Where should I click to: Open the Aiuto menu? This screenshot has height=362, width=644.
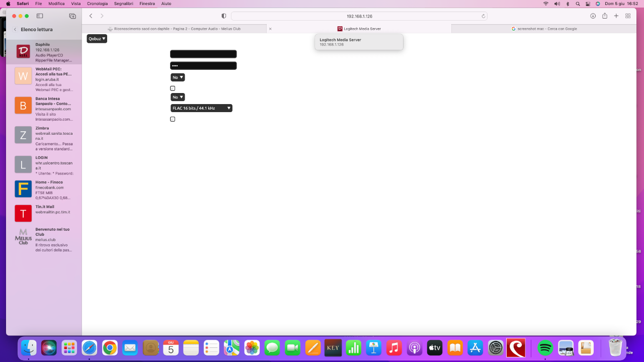[x=166, y=4]
